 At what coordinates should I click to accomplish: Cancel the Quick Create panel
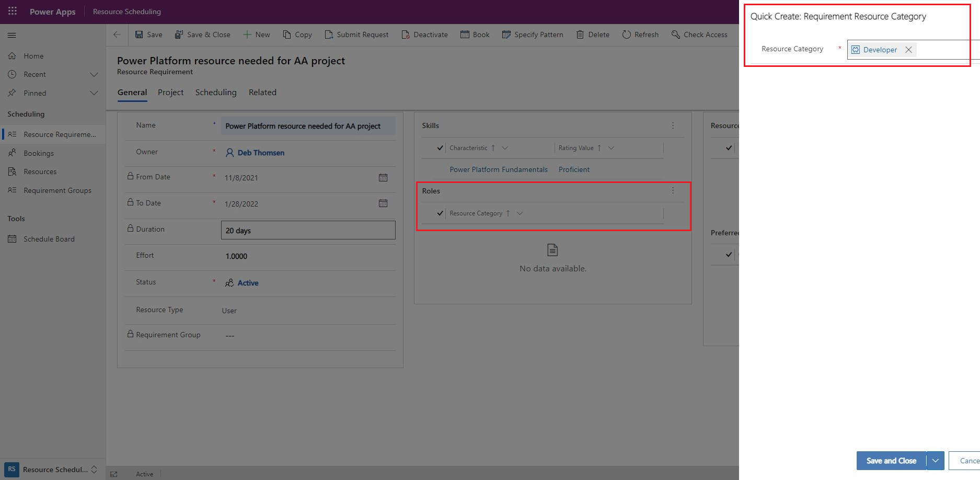[965, 461]
